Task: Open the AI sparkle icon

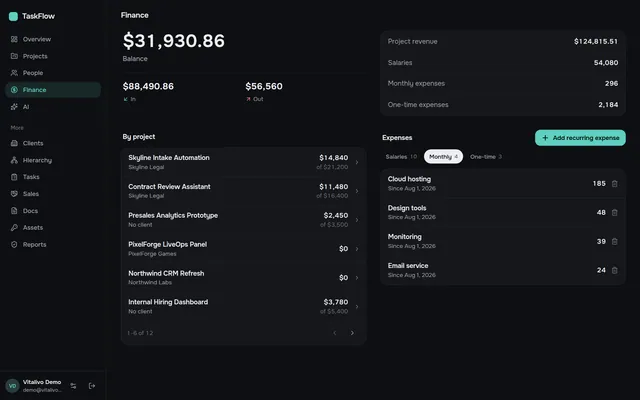Action: [x=14, y=107]
